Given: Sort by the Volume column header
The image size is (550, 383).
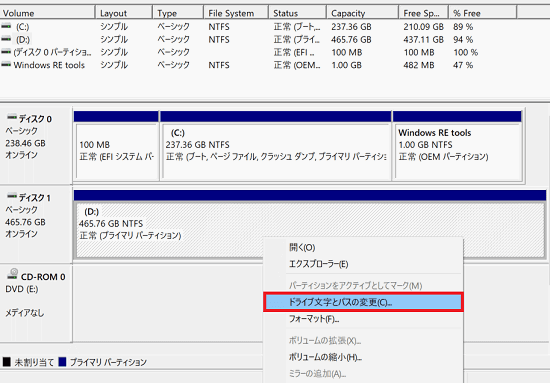Looking at the screenshot, I should (x=47, y=13).
